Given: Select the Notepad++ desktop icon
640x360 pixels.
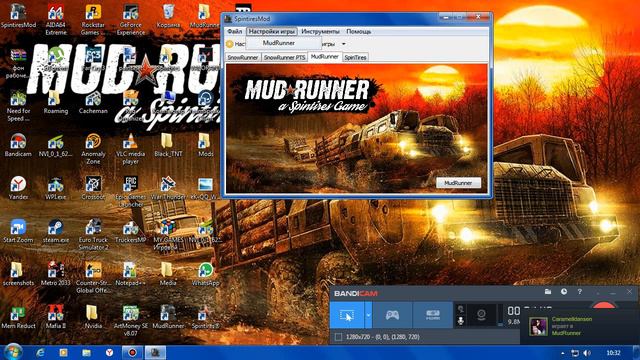Looking at the screenshot, I should (x=131, y=274).
